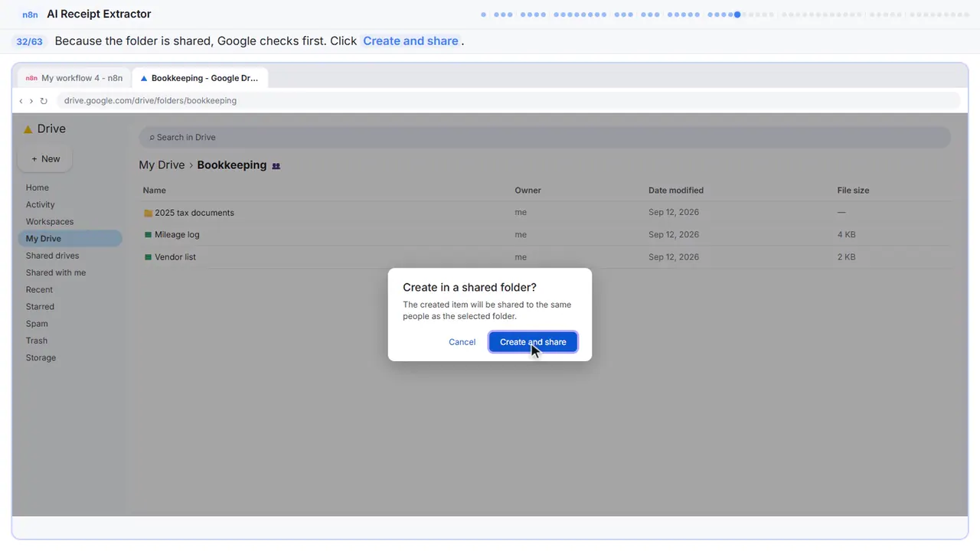Select the Bookkeeping - Google Drive browser tab
The image size is (980, 551).
(x=200, y=78)
